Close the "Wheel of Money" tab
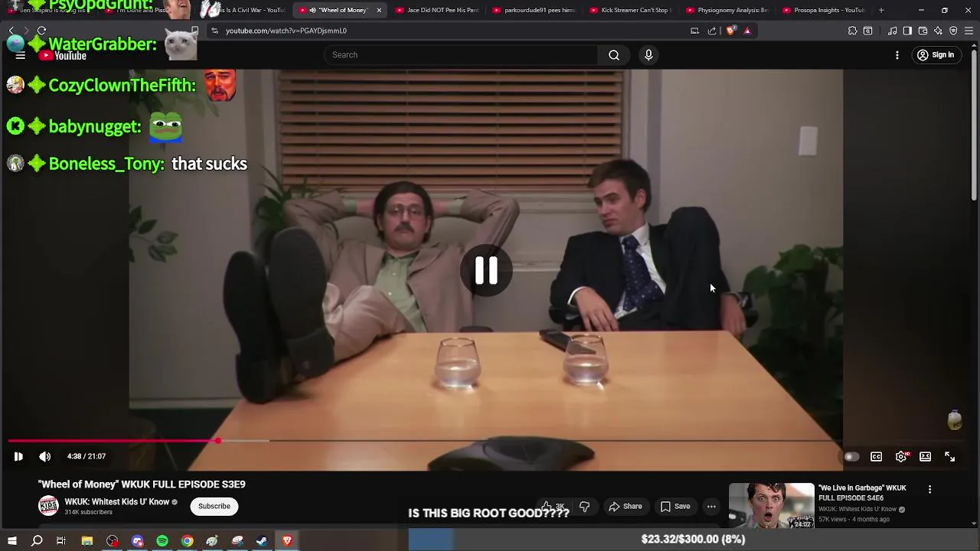The width and height of the screenshot is (980, 551). [x=378, y=10]
